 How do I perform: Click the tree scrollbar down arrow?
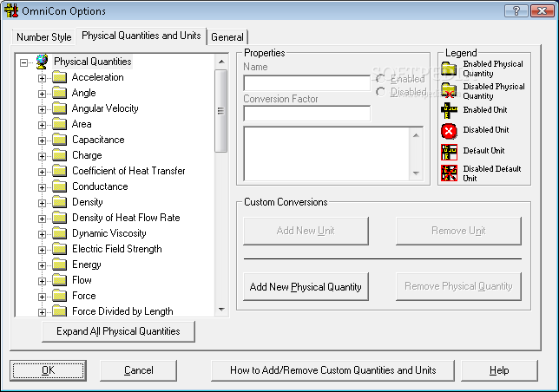(x=221, y=310)
